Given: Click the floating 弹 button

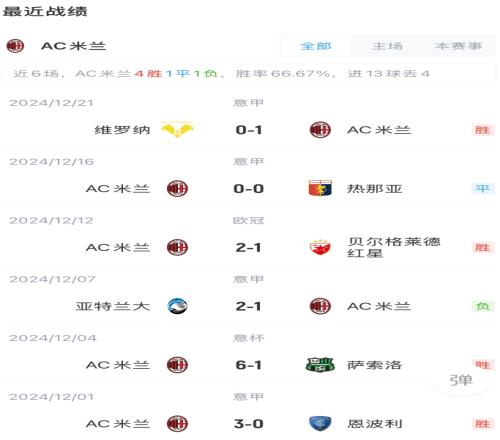Looking at the screenshot, I should pyautogui.click(x=461, y=380).
